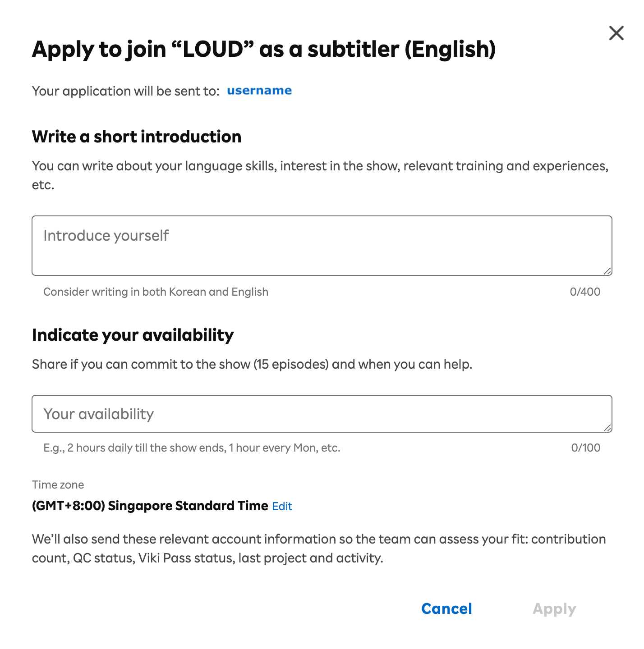Image resolution: width=644 pixels, height=649 pixels.
Task: Select the Write a short introduction heading
Action: [137, 137]
